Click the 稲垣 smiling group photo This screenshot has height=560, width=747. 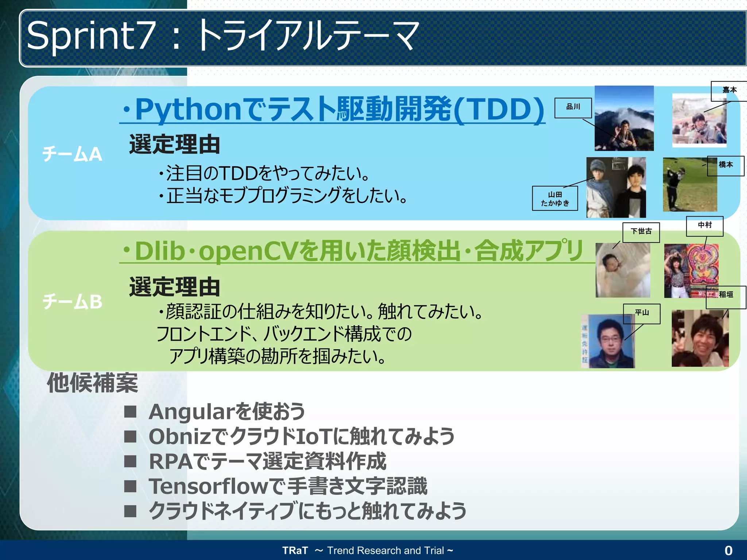(700, 338)
